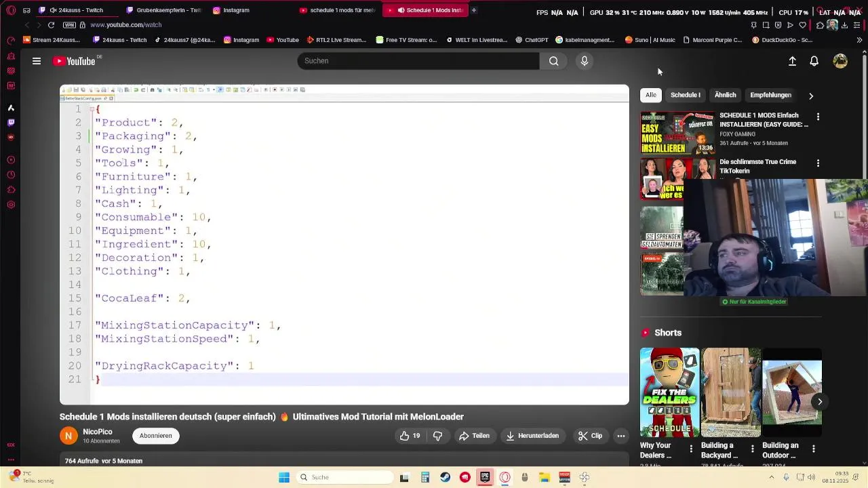Click the magnifier search button
The width and height of the screenshot is (868, 488).
click(554, 61)
